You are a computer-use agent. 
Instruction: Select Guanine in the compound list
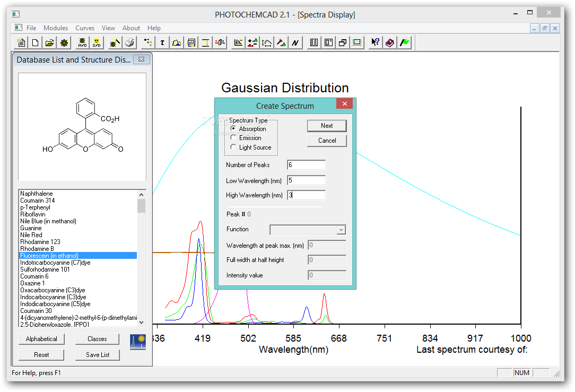coord(31,228)
